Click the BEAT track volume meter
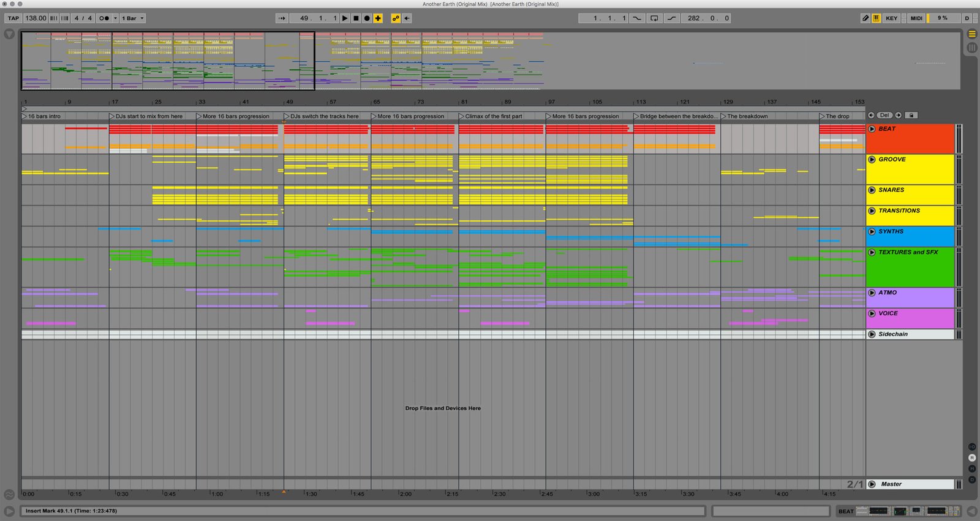Screen dimensions: 980x521 click(x=959, y=138)
